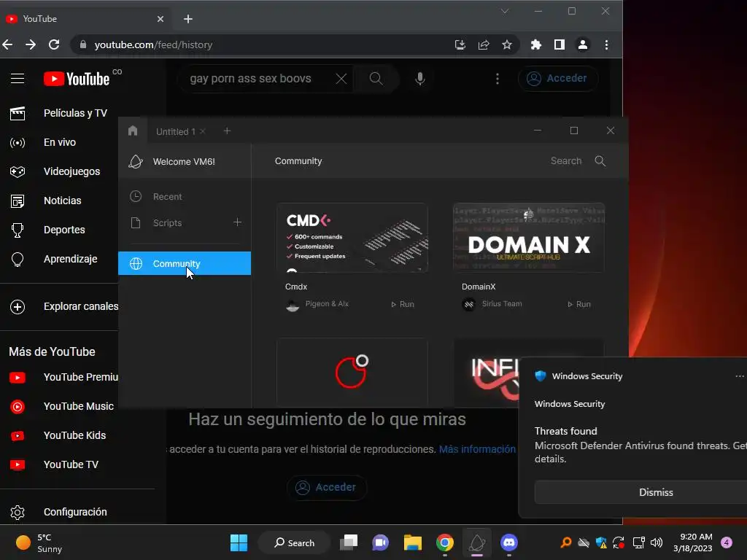Open weather widget showing 5°C Sunny
Image resolution: width=747 pixels, height=560 pixels.
click(39, 542)
